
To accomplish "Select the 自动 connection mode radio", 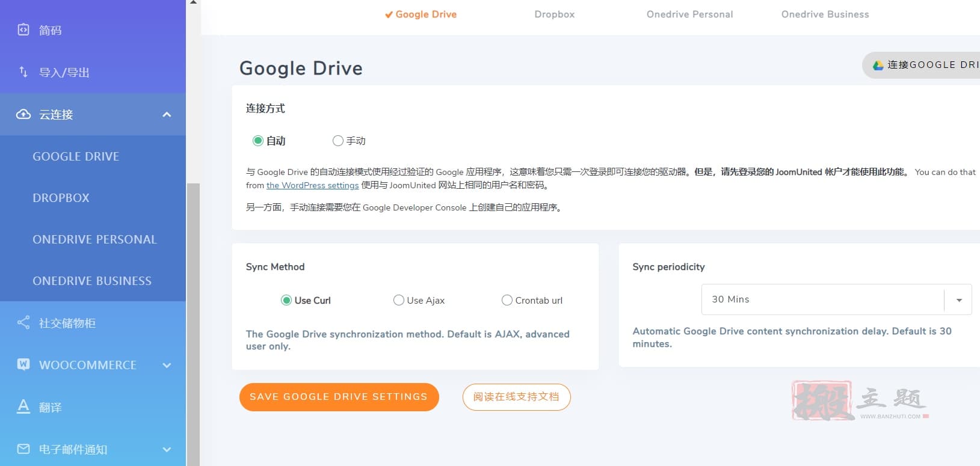I will click(x=258, y=141).
